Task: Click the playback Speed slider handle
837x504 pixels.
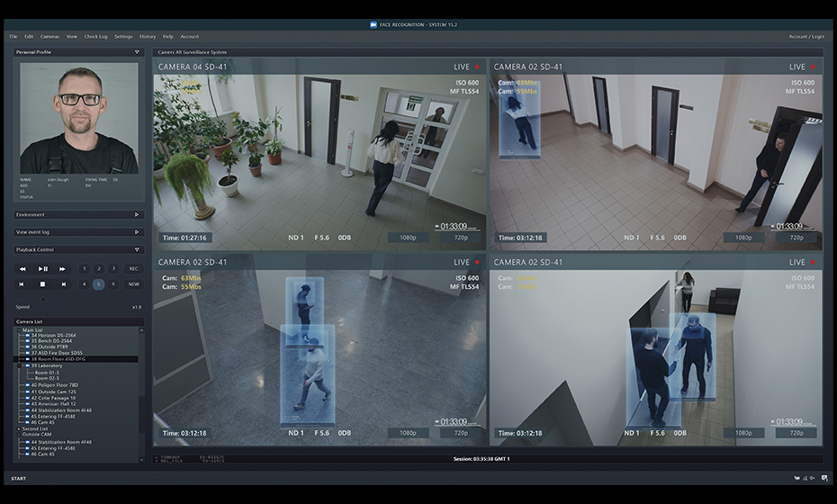Action: pos(43,300)
